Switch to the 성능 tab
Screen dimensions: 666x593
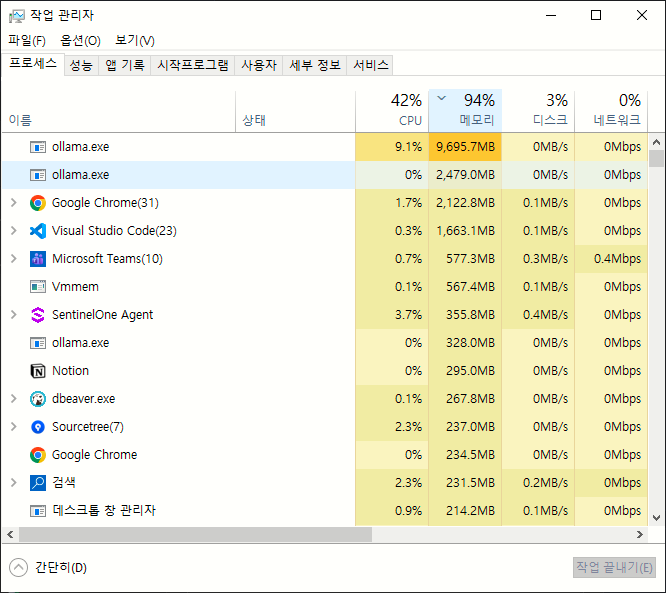point(81,65)
